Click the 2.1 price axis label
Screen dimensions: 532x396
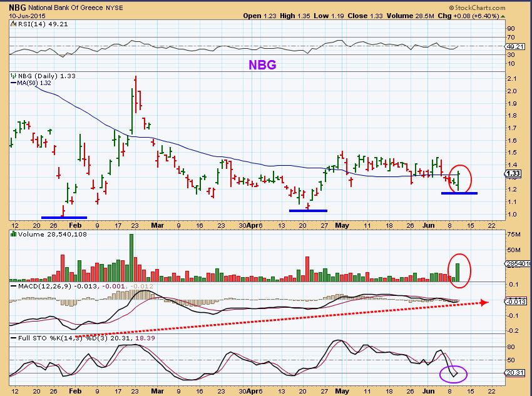tap(512, 79)
